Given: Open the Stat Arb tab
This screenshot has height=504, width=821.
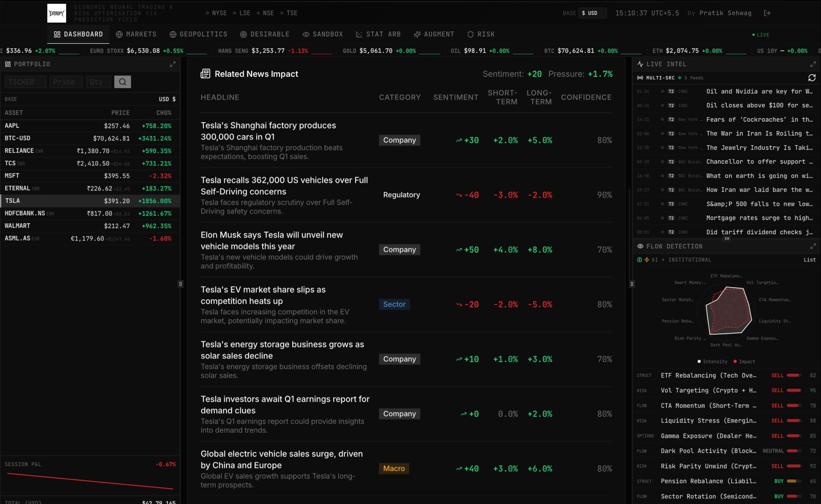Looking at the screenshot, I should pyautogui.click(x=378, y=34).
